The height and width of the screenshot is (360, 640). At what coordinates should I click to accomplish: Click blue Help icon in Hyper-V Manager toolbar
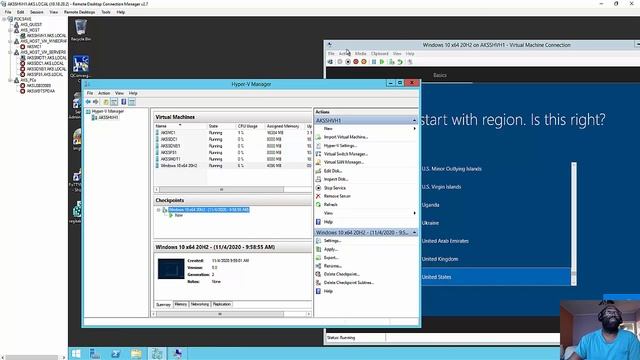123,102
